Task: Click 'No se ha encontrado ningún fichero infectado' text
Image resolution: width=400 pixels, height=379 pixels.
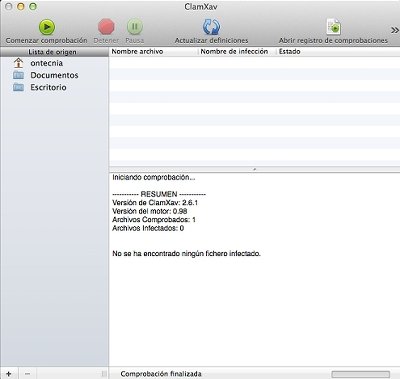Action: tap(186, 254)
